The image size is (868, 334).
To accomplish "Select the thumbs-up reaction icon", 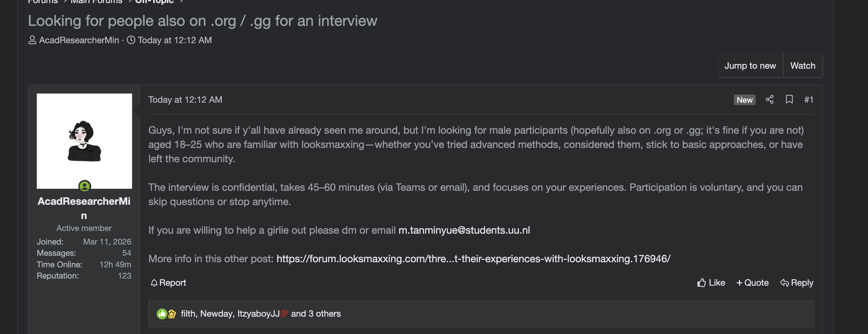I will (161, 314).
